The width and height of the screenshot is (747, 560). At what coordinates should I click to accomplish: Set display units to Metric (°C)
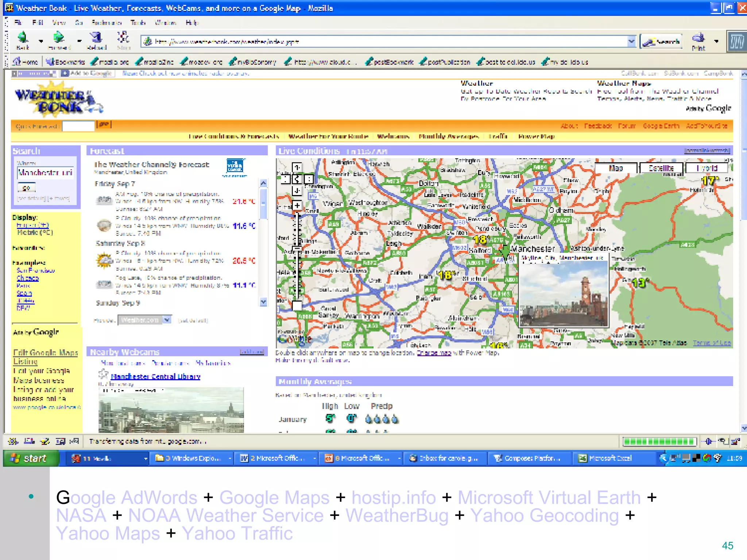(x=35, y=232)
